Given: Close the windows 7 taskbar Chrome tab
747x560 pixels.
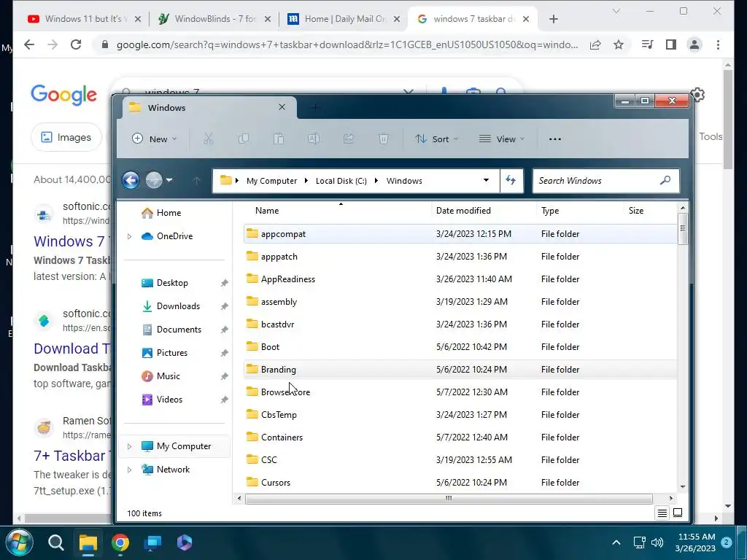Looking at the screenshot, I should tap(525, 19).
